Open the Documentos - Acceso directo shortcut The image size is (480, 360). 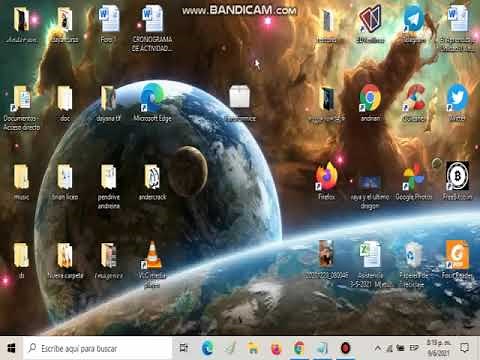click(x=21, y=99)
